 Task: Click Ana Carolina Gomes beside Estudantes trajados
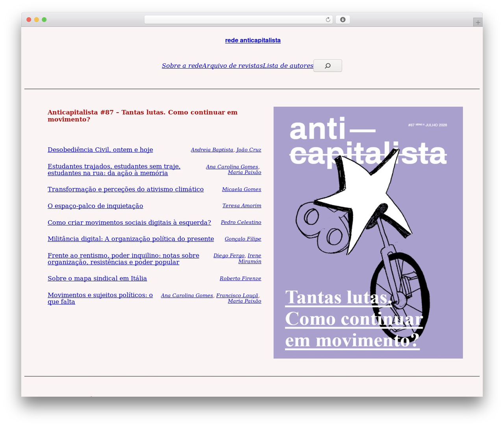pos(232,167)
